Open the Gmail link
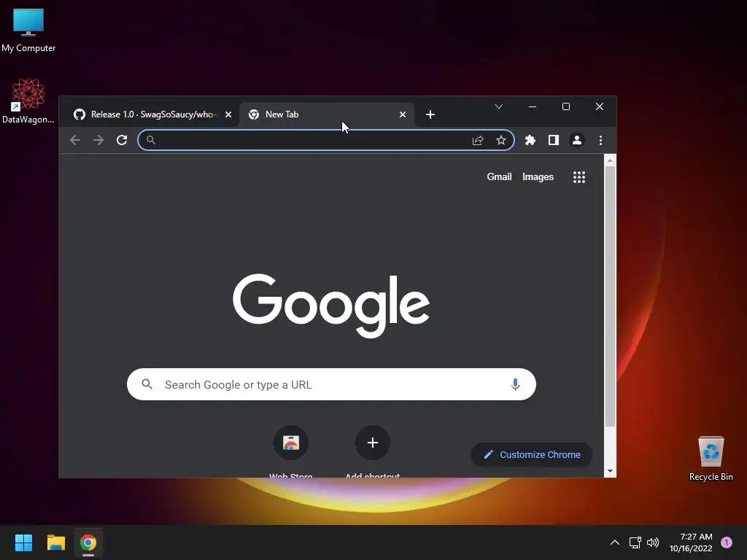 pos(499,176)
